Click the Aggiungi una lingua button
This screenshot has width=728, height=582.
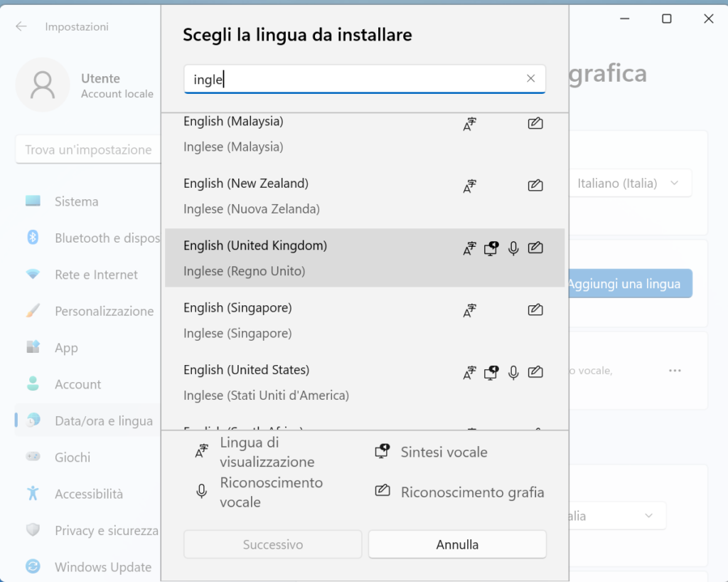(x=629, y=284)
